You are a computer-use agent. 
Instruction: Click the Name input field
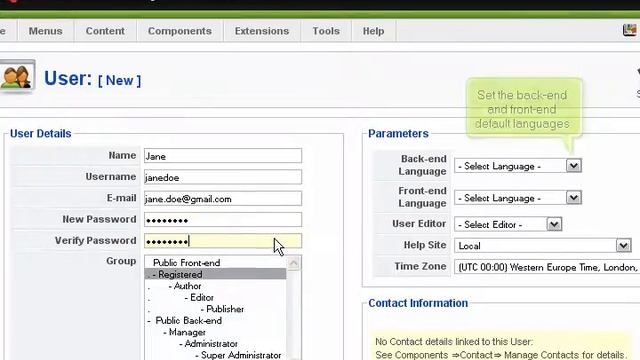[223, 156]
